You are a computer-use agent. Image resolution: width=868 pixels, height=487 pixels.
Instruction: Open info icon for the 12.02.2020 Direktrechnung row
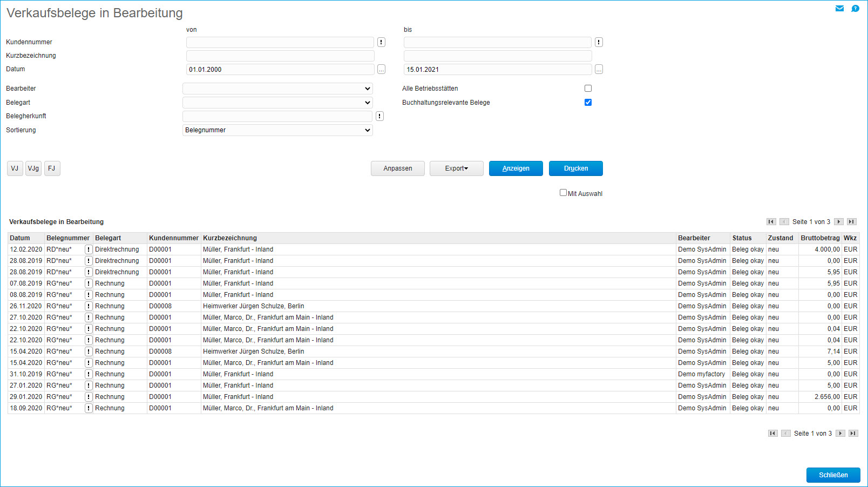(x=89, y=249)
